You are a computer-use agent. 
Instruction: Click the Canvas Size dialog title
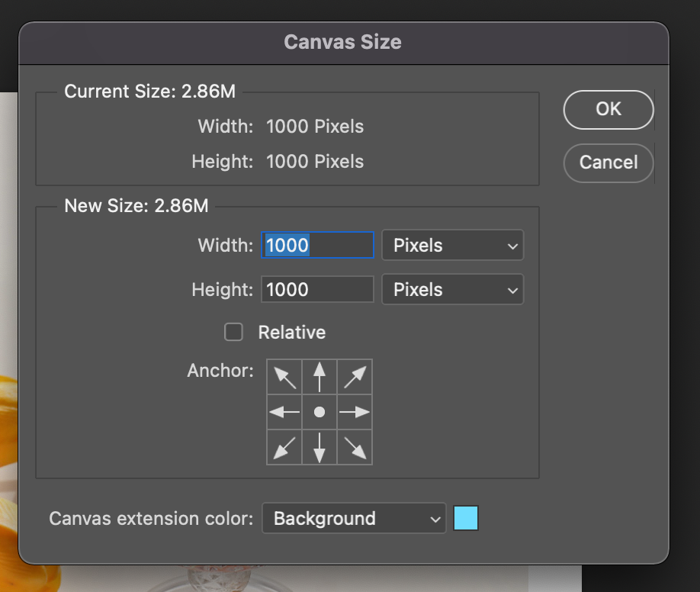[x=343, y=43]
